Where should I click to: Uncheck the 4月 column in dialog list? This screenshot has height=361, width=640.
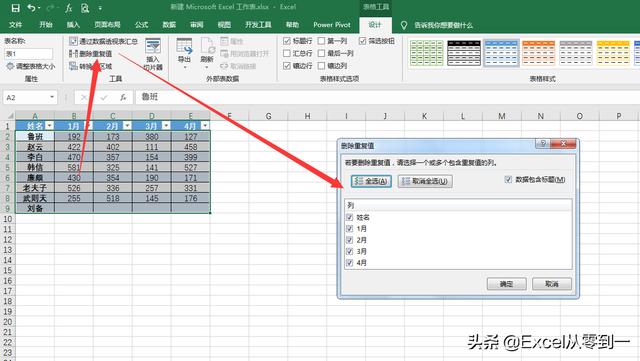(x=349, y=263)
